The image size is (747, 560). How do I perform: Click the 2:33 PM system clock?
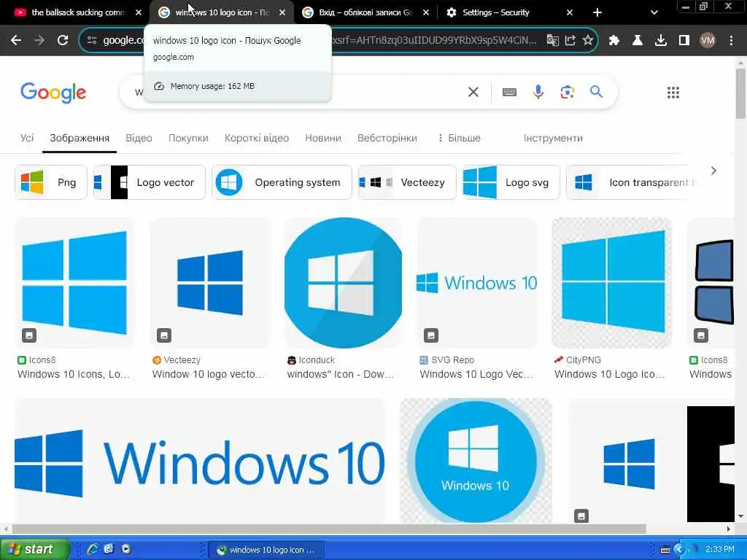pos(720,550)
